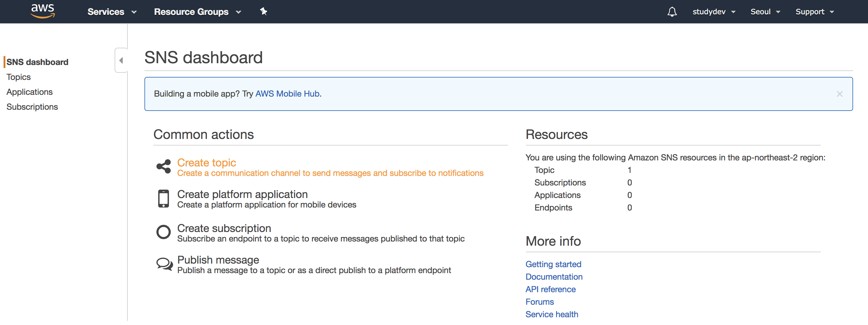Image resolution: width=868 pixels, height=325 pixels.
Task: Open the Getting started link
Action: (x=553, y=264)
